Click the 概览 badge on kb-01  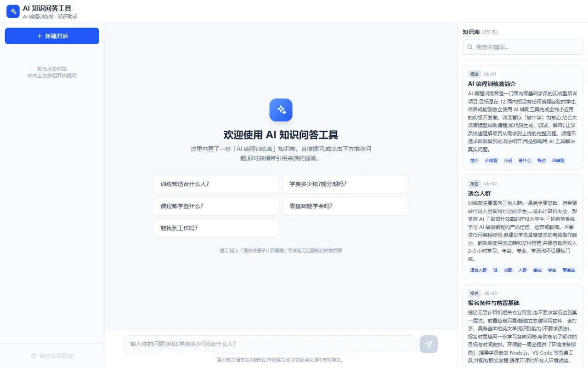point(474,74)
